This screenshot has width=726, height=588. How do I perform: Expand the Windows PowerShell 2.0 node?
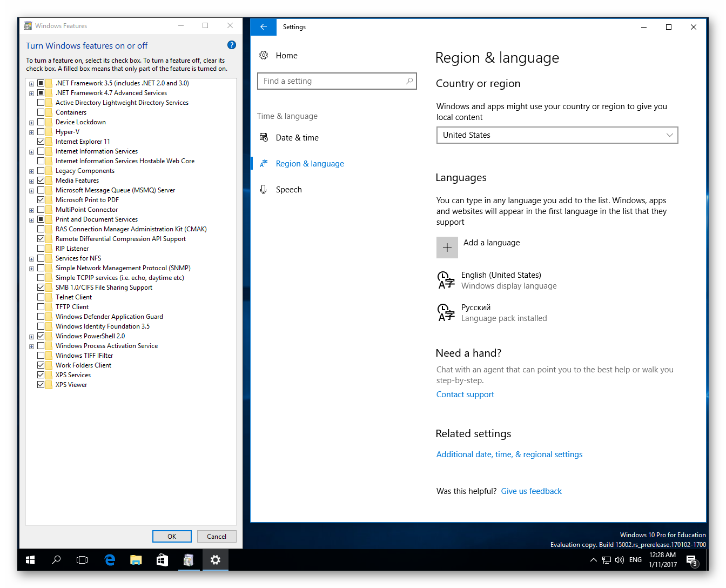pos(31,337)
